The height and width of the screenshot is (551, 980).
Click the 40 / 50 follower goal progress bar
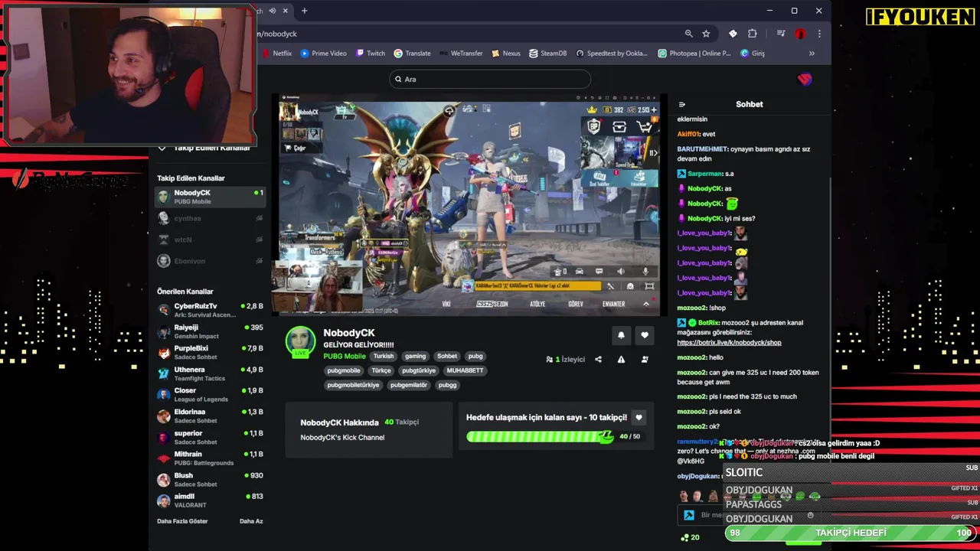click(554, 437)
